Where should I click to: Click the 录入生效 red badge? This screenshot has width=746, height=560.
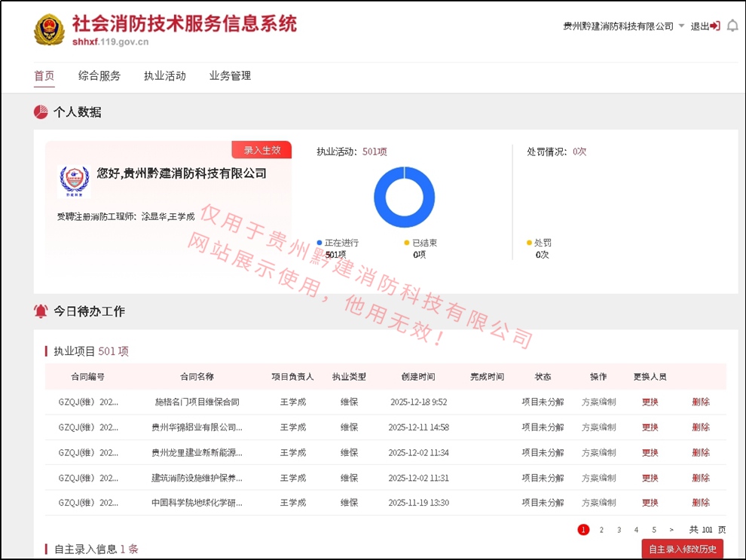pyautogui.click(x=261, y=150)
